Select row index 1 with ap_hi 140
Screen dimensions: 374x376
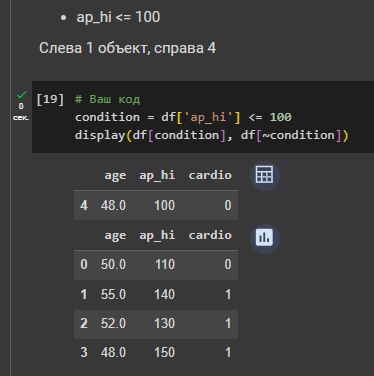156,295
